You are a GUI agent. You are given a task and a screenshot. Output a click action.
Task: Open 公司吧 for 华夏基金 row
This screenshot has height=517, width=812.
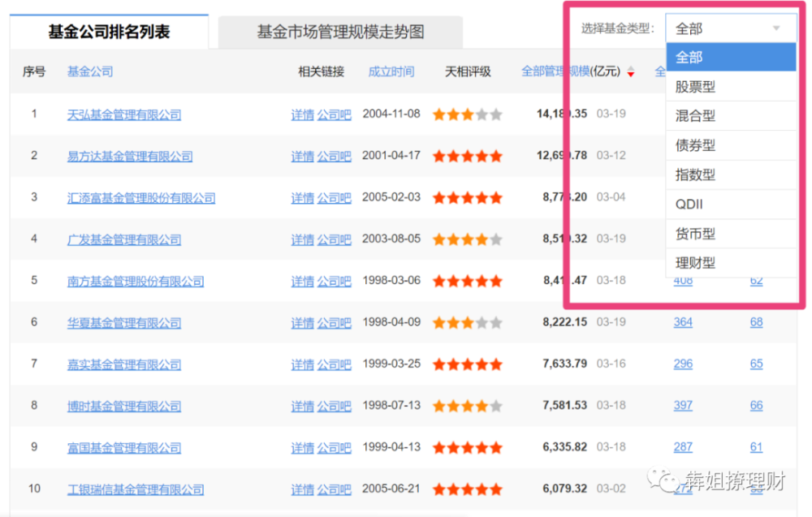[334, 323]
